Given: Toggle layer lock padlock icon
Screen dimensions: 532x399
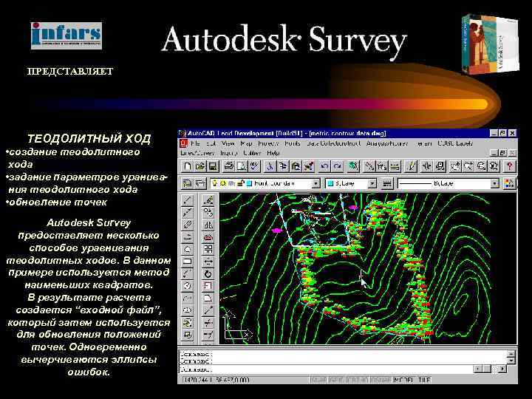Looking at the screenshot, I should (x=241, y=183).
